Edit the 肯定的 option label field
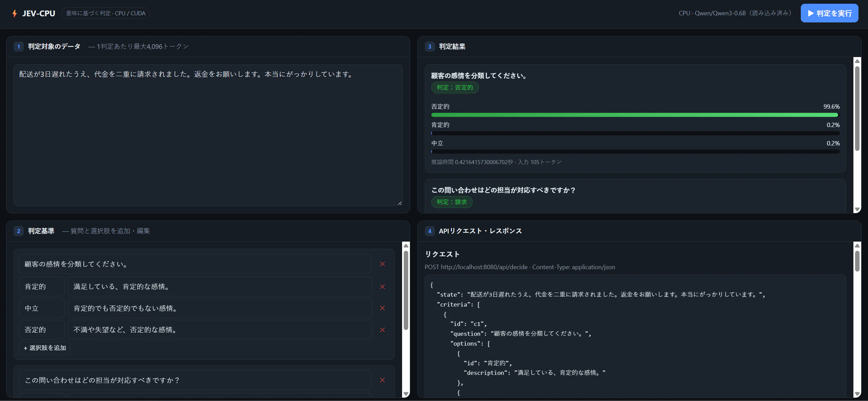This screenshot has width=868, height=401. tap(42, 286)
